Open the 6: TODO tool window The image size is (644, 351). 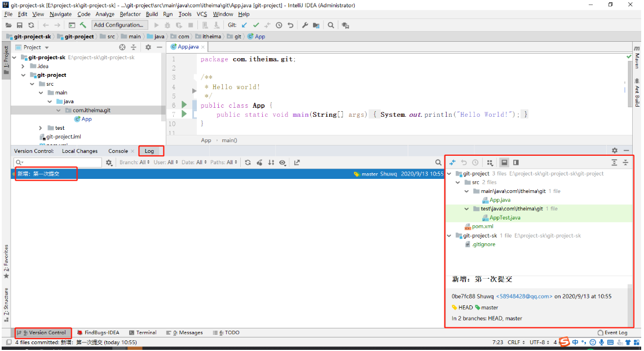point(226,332)
